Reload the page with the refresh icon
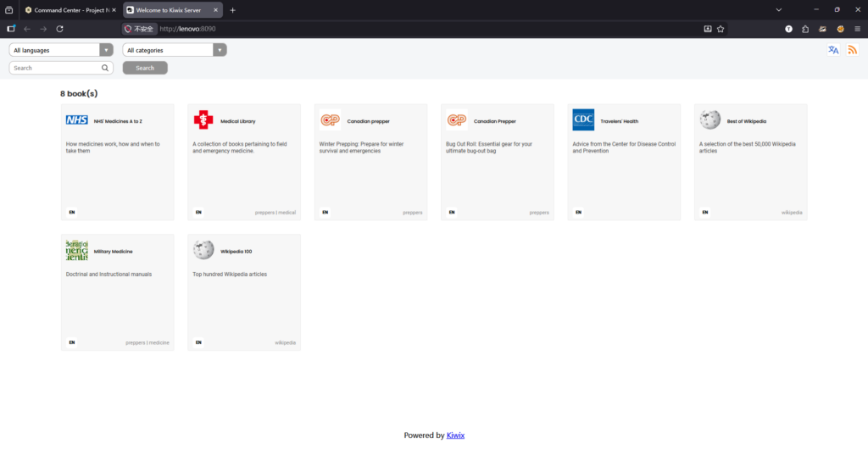Viewport: 868px width, 466px height. pyautogui.click(x=59, y=29)
